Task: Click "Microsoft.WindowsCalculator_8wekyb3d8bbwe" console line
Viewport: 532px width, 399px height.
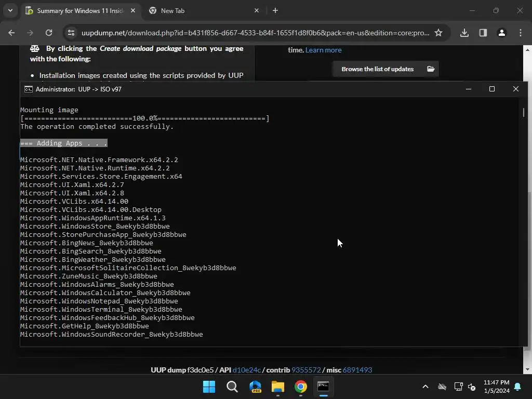Action: (105, 293)
